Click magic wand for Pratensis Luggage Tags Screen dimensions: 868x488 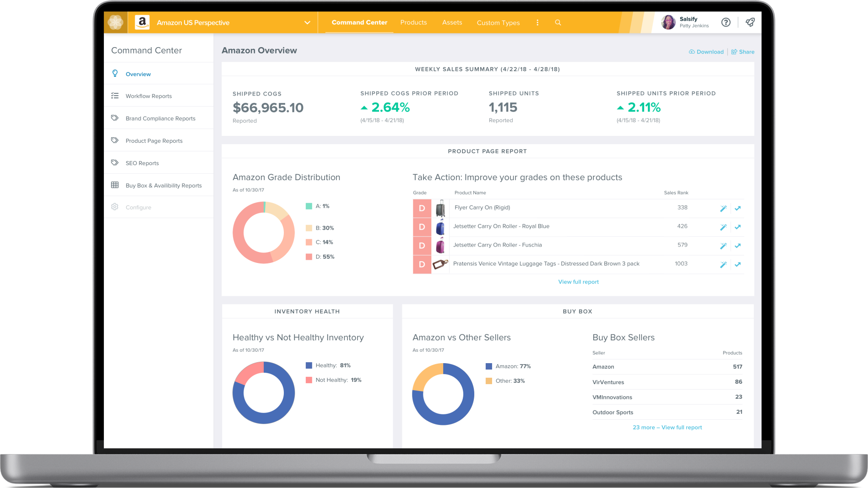click(723, 265)
